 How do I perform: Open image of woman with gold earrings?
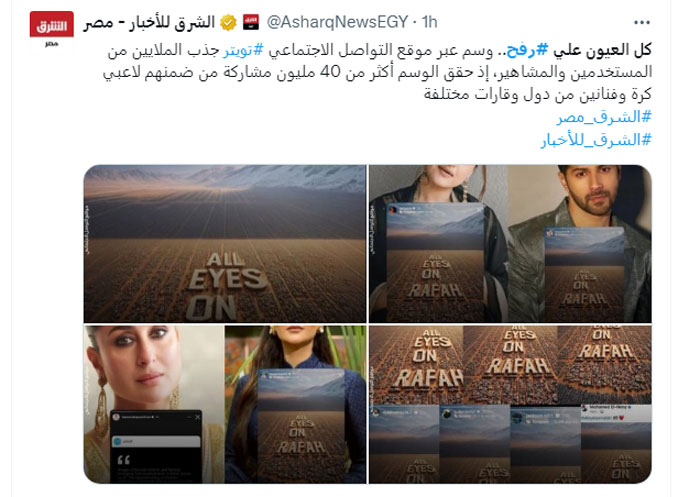pyautogui.click(x=154, y=404)
